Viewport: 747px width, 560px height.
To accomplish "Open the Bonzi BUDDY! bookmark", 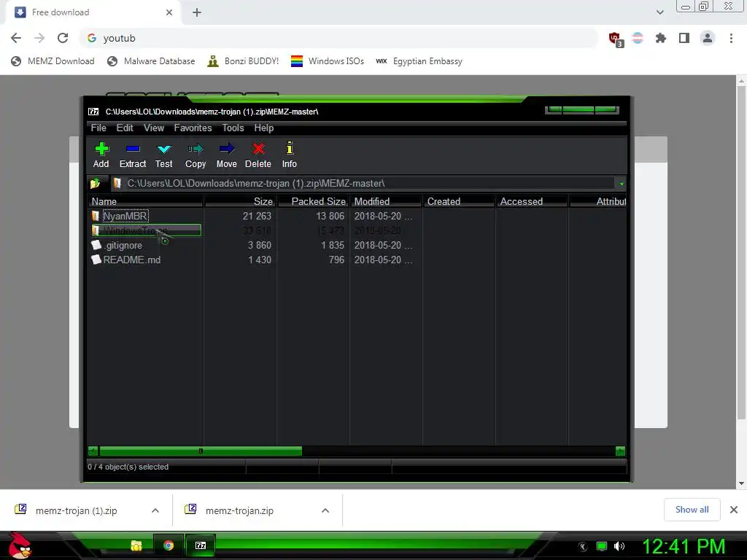I will [243, 61].
